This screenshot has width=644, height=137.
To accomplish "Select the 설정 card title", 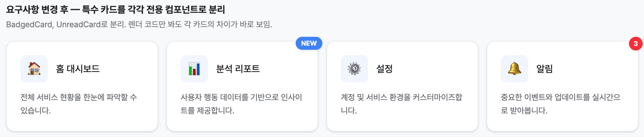I will click(384, 69).
